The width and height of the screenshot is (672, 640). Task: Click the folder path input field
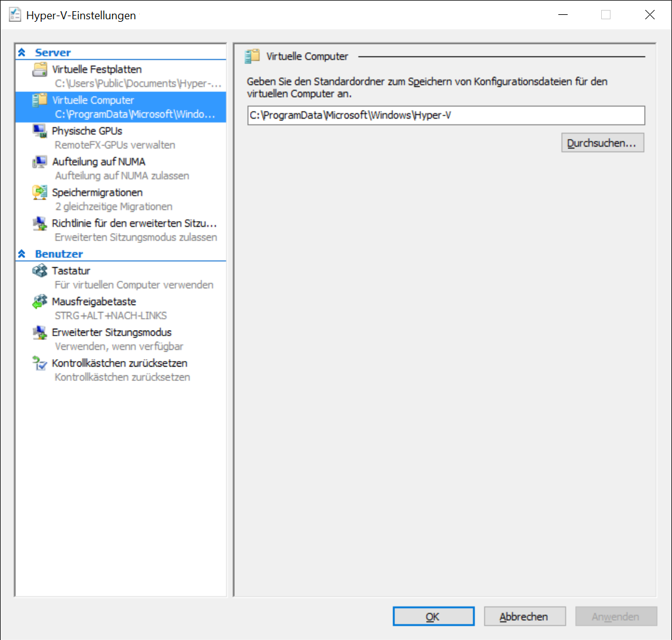pyautogui.click(x=446, y=116)
